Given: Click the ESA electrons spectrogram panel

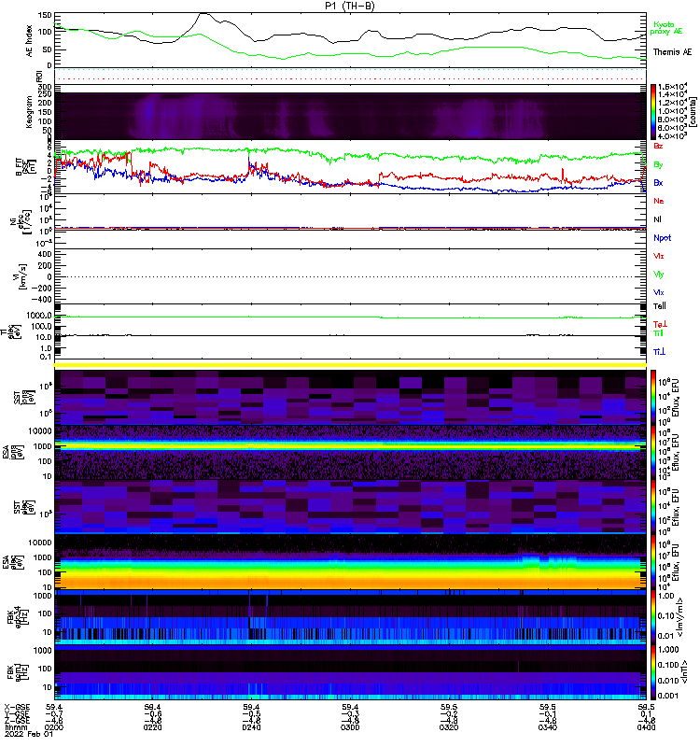Looking at the screenshot, I should click(350, 562).
